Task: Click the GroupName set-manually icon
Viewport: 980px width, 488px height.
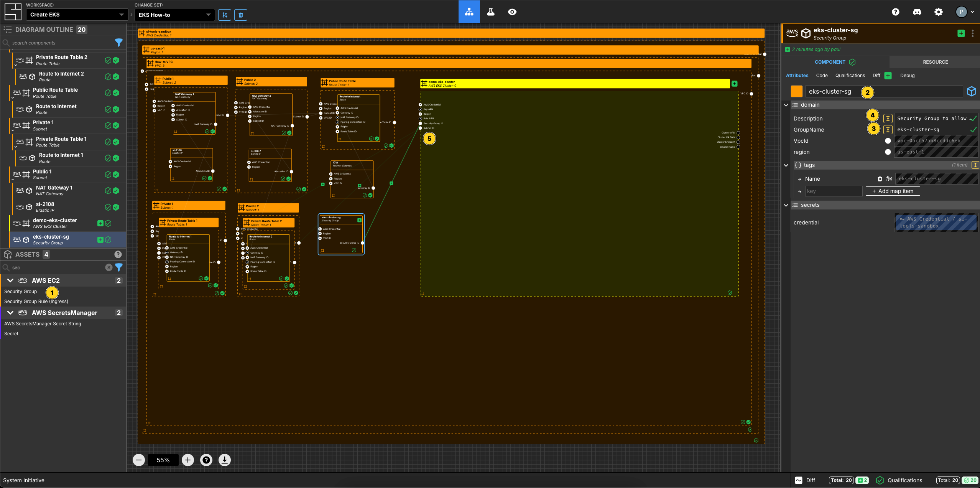Action: 888,130
